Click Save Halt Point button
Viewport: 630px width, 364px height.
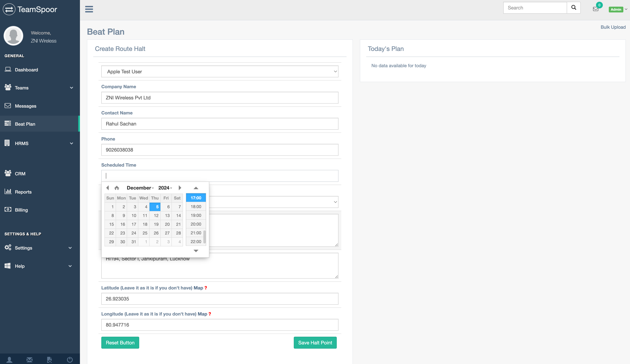[x=315, y=343]
